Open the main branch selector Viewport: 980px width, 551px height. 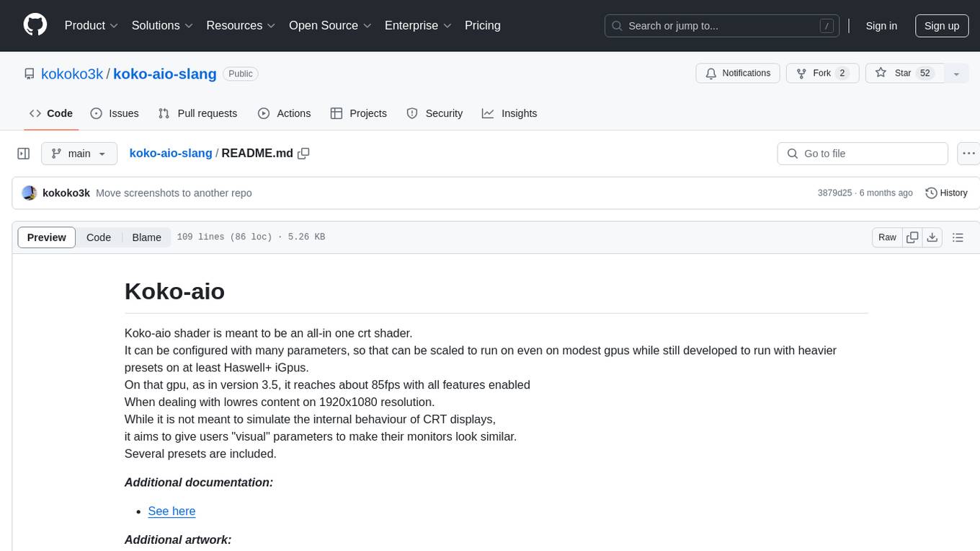[x=79, y=154]
